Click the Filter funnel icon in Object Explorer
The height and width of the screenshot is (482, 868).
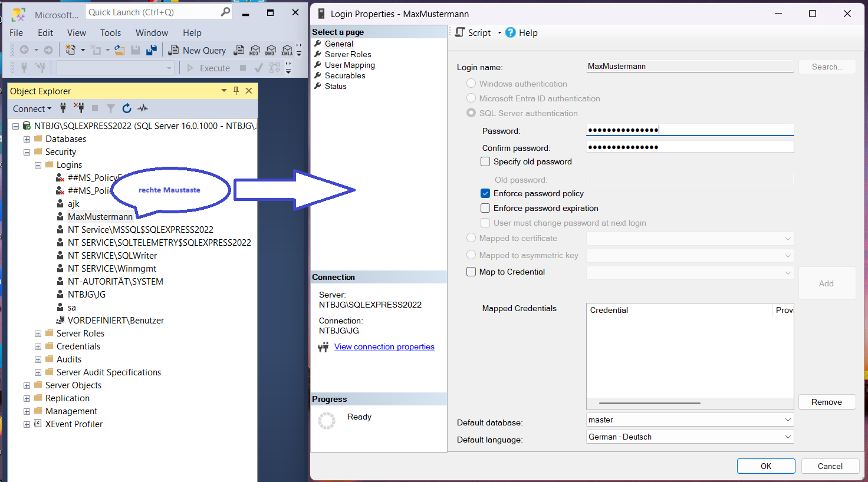click(x=111, y=108)
